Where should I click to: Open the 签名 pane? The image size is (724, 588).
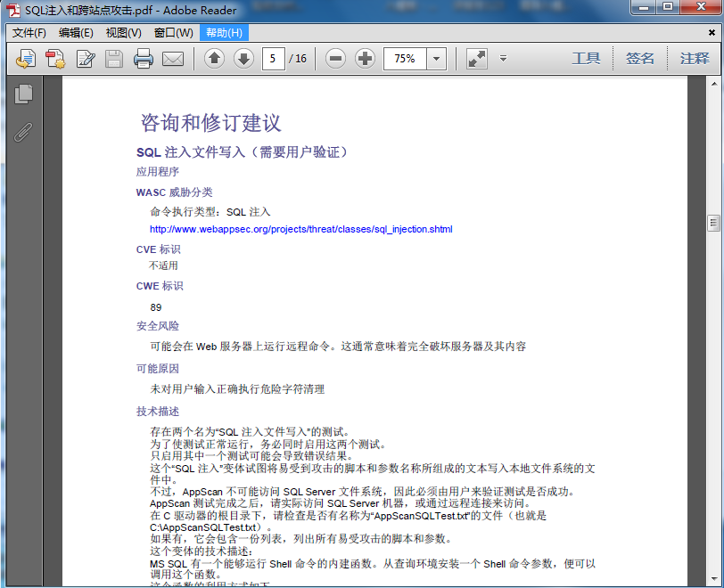point(640,59)
